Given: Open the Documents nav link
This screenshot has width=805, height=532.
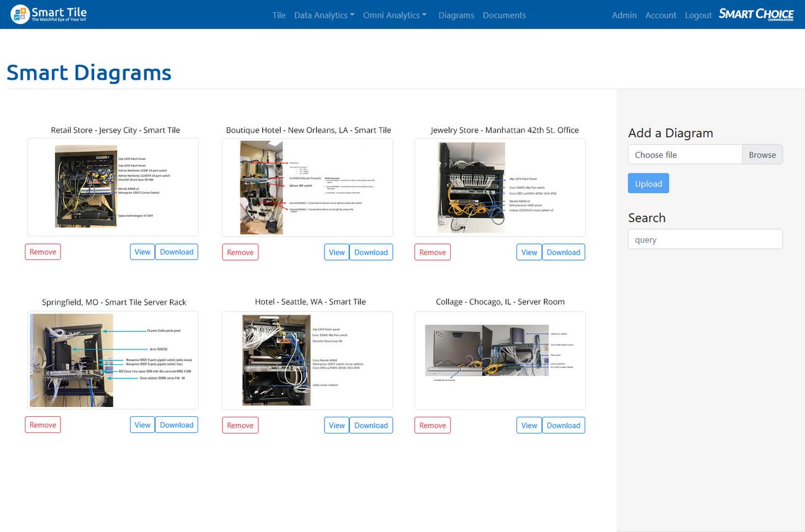Looking at the screenshot, I should tap(504, 15).
